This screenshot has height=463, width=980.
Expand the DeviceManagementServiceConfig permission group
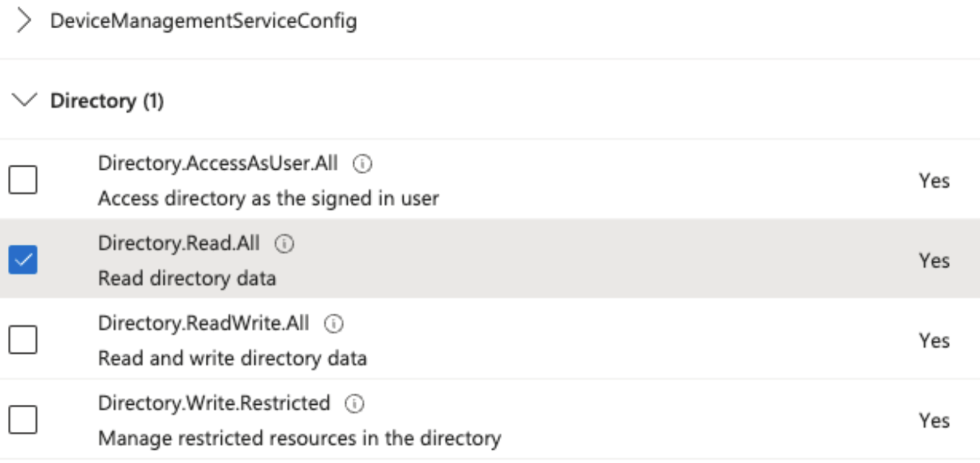[x=23, y=20]
